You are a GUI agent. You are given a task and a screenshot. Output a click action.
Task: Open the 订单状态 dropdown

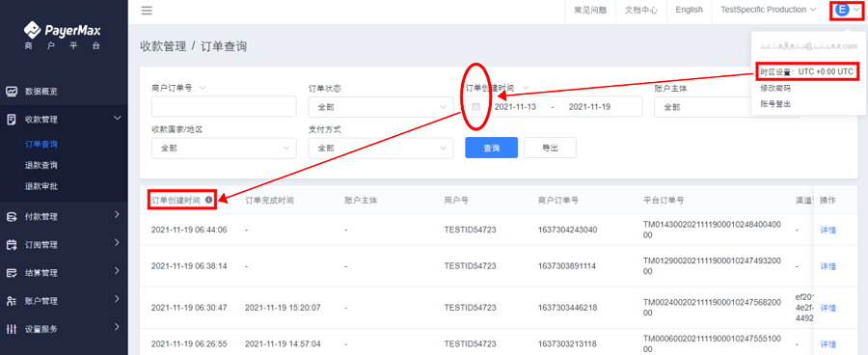[x=380, y=107]
